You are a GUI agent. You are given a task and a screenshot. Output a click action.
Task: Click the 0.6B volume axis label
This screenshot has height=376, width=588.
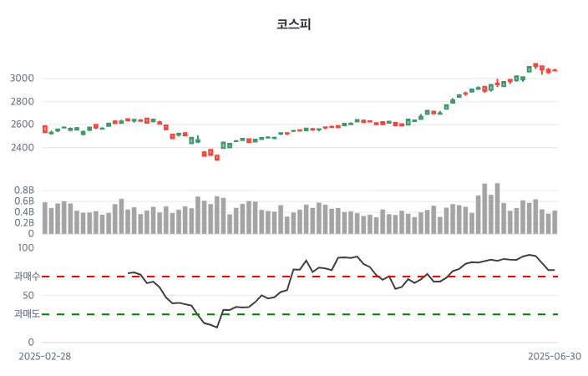23,201
